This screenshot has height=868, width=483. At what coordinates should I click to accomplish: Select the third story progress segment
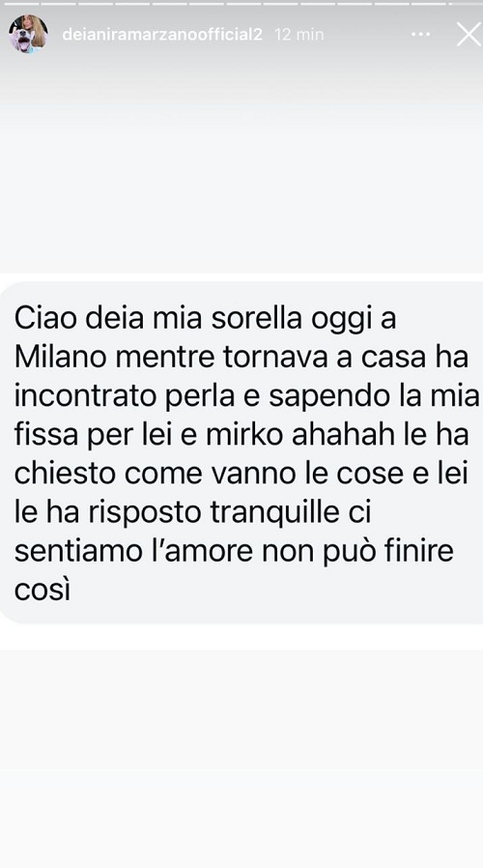point(95,3)
